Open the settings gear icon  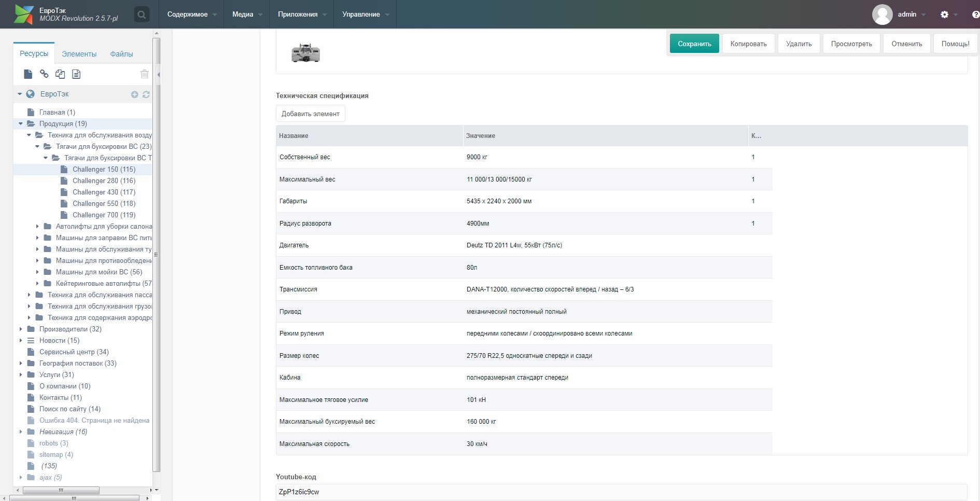click(944, 15)
